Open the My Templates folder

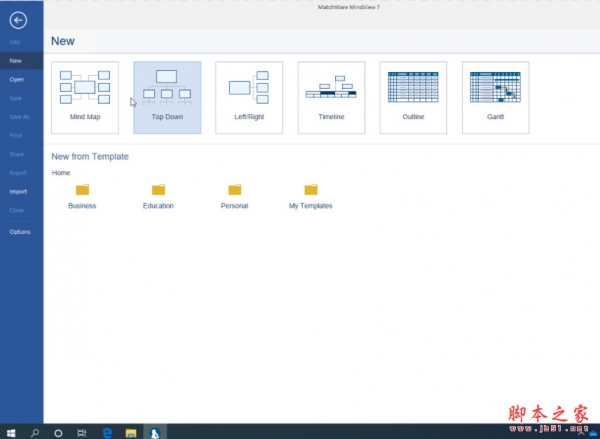311,197
